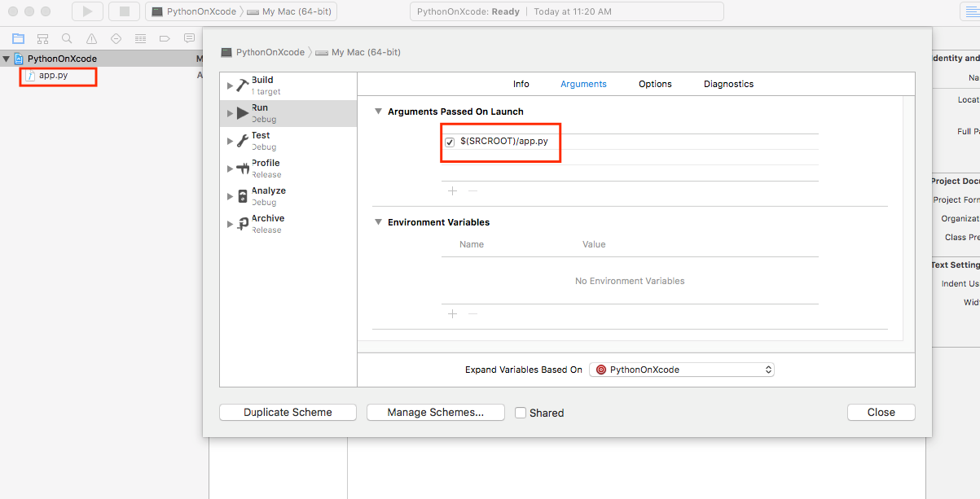Viewport: 980px width, 499px height.
Task: Open the Project navigator folder icon
Action: 18,38
